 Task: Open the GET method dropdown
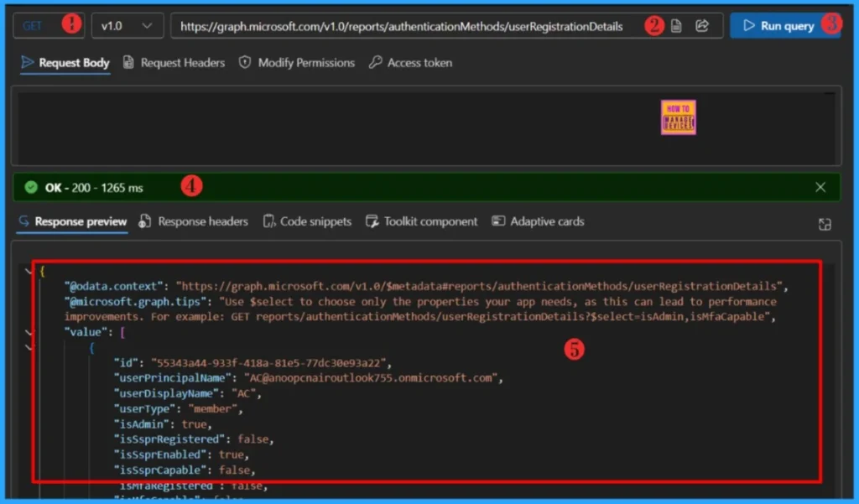(x=49, y=26)
